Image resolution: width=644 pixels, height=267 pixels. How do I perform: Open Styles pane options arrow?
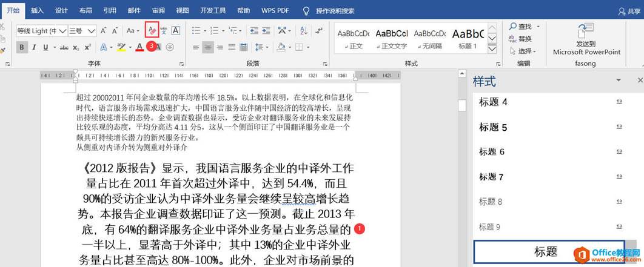pos(619,81)
